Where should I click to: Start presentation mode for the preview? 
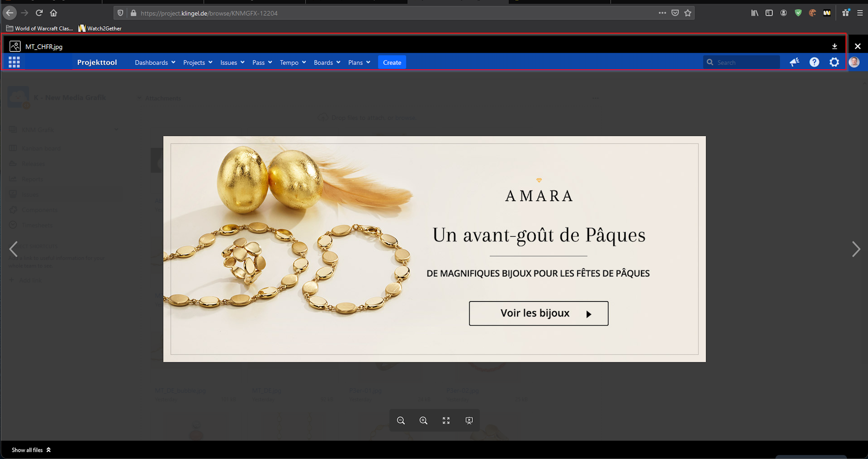click(x=469, y=420)
